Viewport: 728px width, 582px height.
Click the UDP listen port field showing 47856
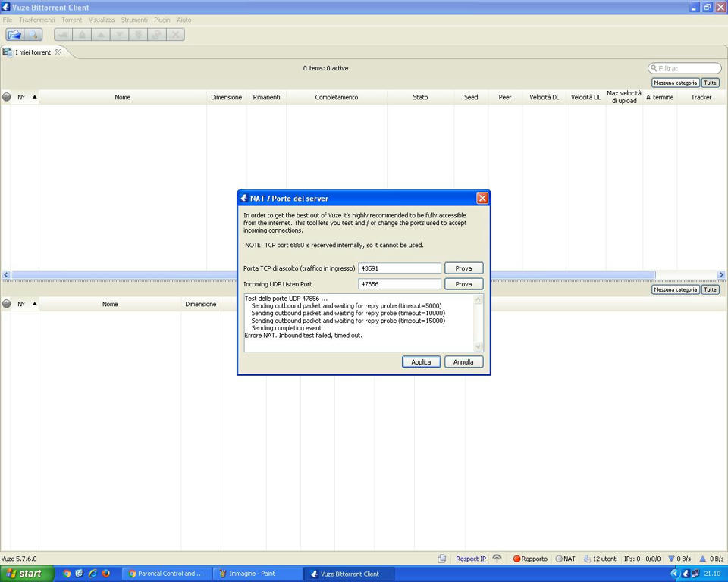[399, 284]
